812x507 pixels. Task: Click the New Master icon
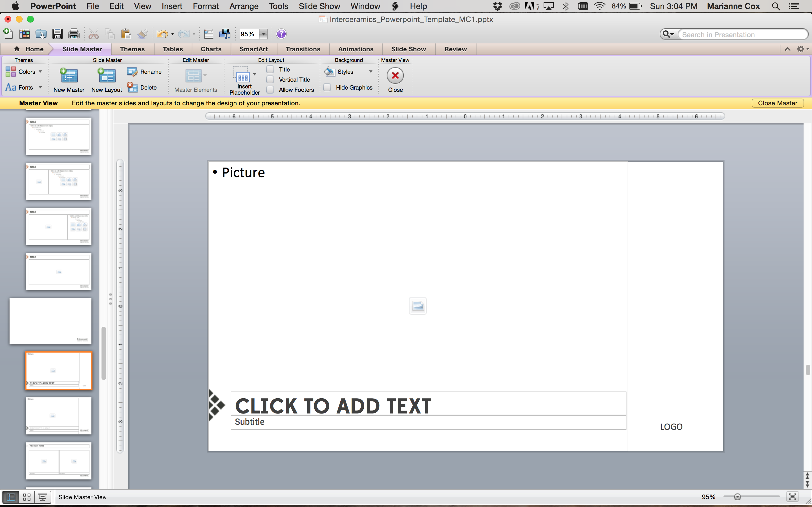pos(69,76)
